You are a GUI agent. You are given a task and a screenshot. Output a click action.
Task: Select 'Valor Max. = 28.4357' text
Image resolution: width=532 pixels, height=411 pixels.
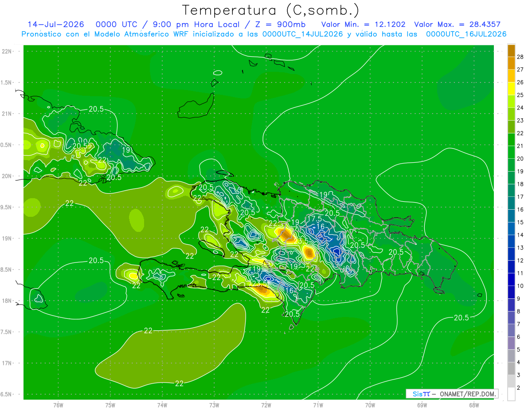coord(457,24)
